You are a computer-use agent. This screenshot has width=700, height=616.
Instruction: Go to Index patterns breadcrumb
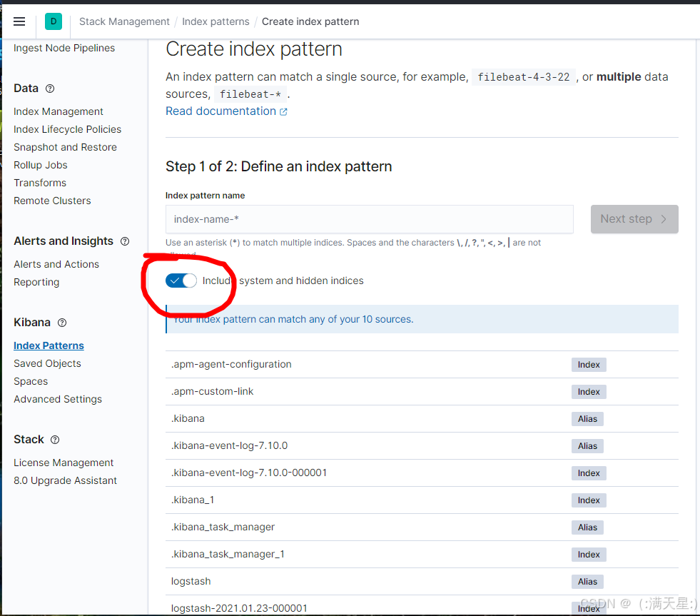(x=215, y=21)
